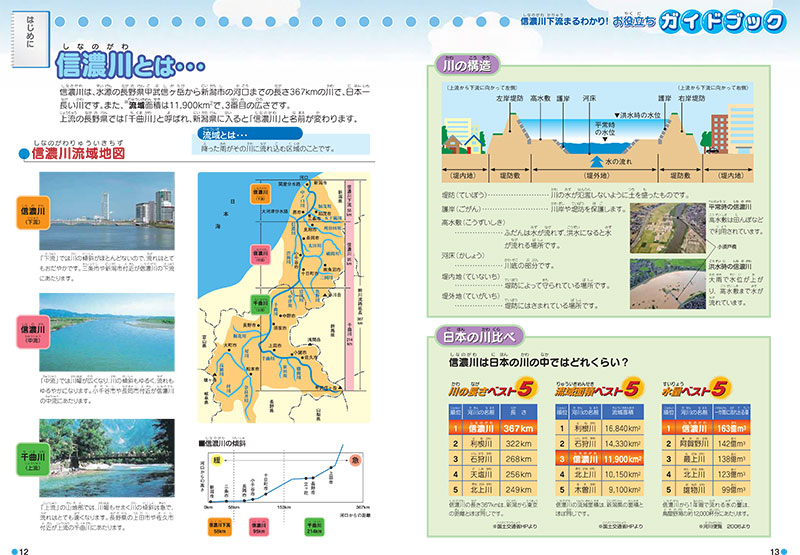Viewport: 800px width, 555px height.
Task: Click page number 13
Action: tap(774, 551)
